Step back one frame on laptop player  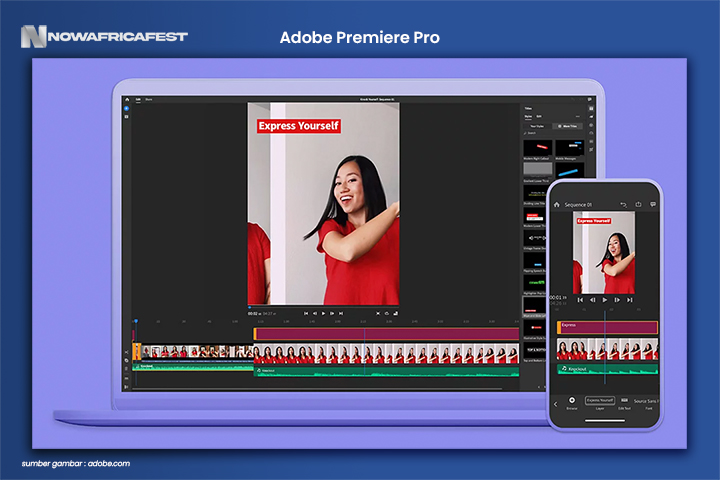pyautogui.click(x=315, y=313)
